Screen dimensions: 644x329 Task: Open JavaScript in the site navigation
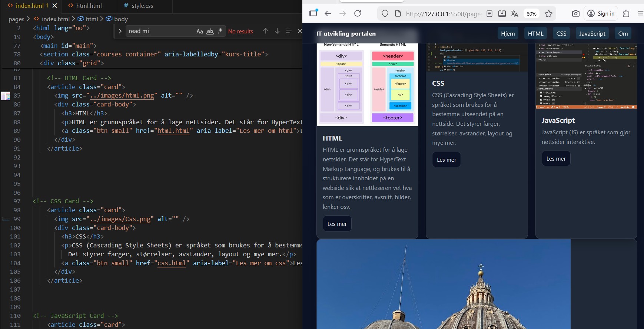coord(592,33)
